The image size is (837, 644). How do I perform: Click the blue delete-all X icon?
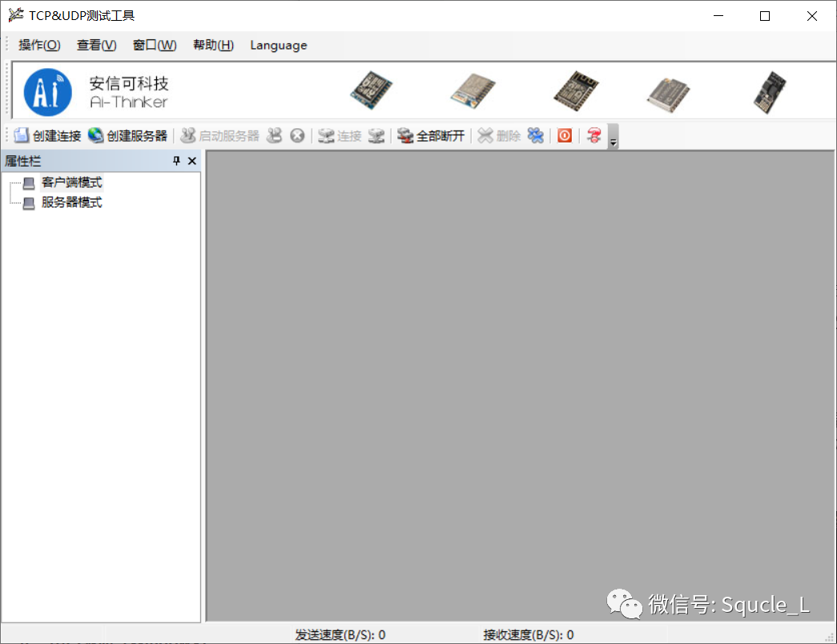(x=535, y=135)
